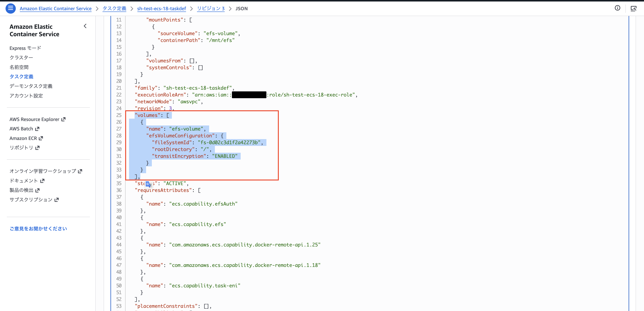Select クラスター in sidebar
Viewport: 644px width, 311px height.
pos(21,58)
